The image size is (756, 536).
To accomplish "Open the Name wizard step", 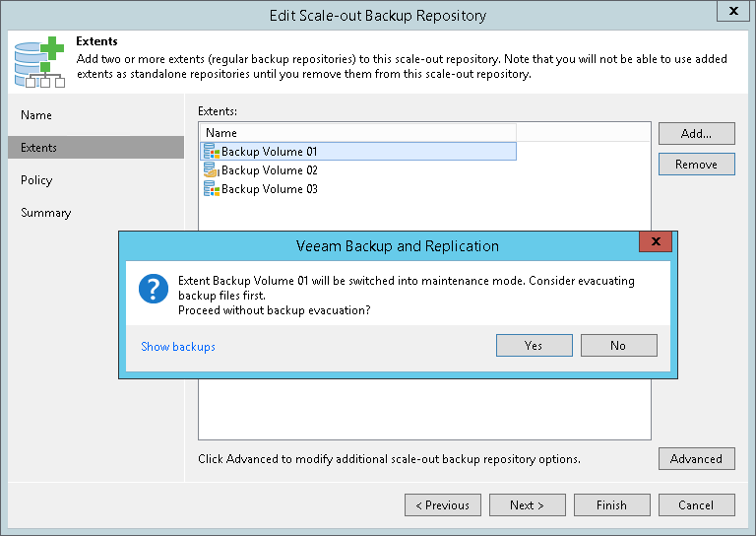I will pos(36,115).
